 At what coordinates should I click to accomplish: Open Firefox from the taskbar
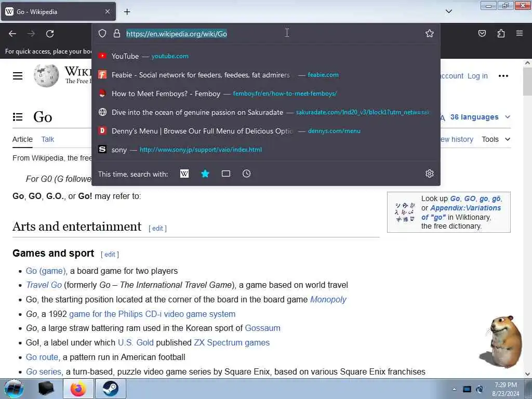tap(78, 389)
